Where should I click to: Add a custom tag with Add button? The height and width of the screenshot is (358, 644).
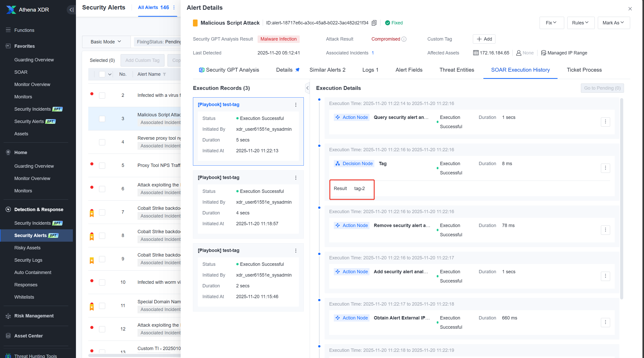pyautogui.click(x=484, y=39)
